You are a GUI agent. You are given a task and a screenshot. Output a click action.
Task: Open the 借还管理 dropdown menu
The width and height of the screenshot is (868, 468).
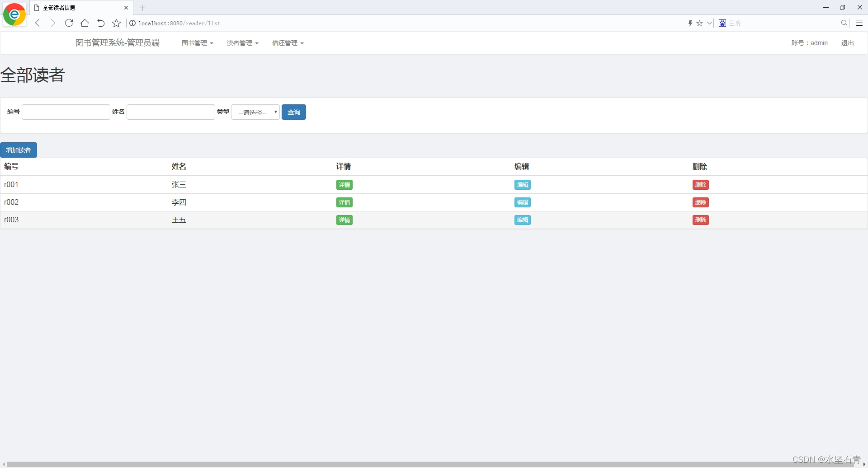point(288,43)
